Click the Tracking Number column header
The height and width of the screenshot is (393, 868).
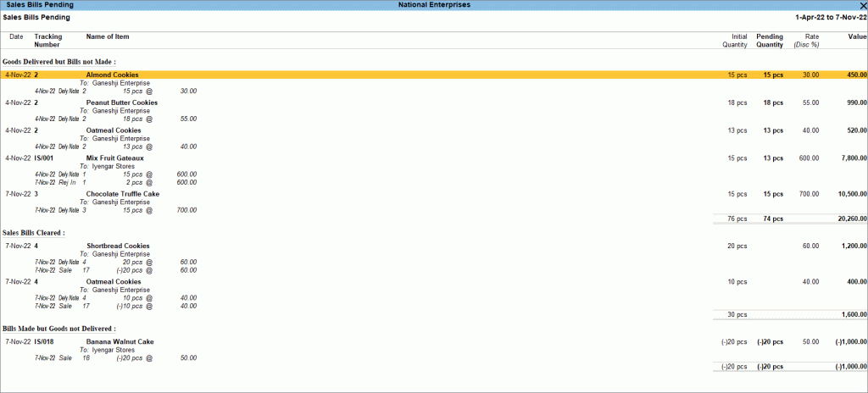[x=48, y=41]
